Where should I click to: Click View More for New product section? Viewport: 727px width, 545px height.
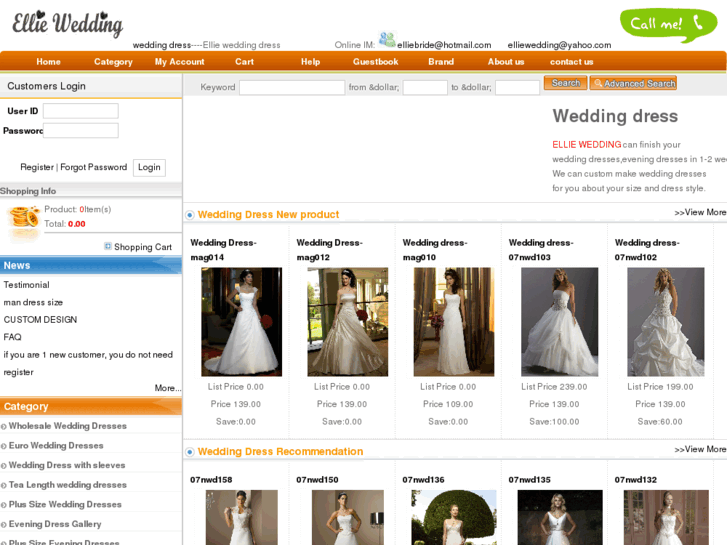700,212
